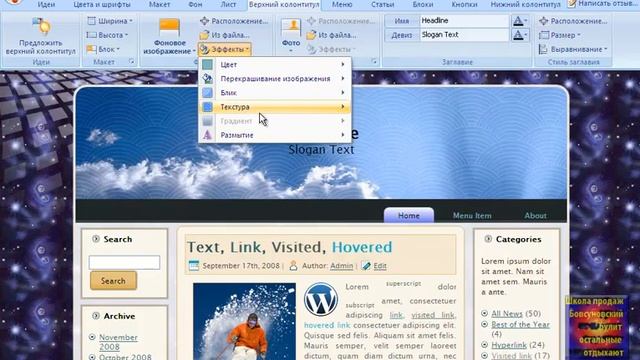Screen dimensions: 640x360
Task: Click the preview search input box
Action: pyautogui.click(x=124, y=262)
